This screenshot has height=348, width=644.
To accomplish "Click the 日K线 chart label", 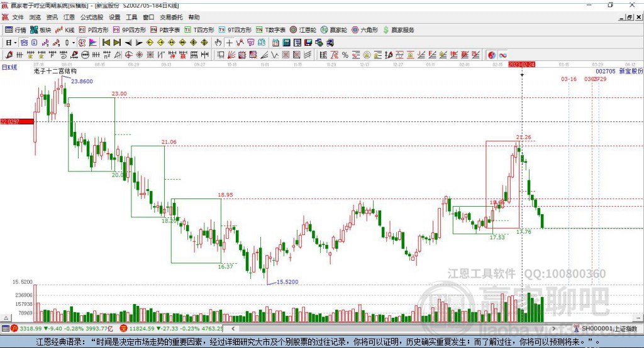I will [x=9, y=67].
